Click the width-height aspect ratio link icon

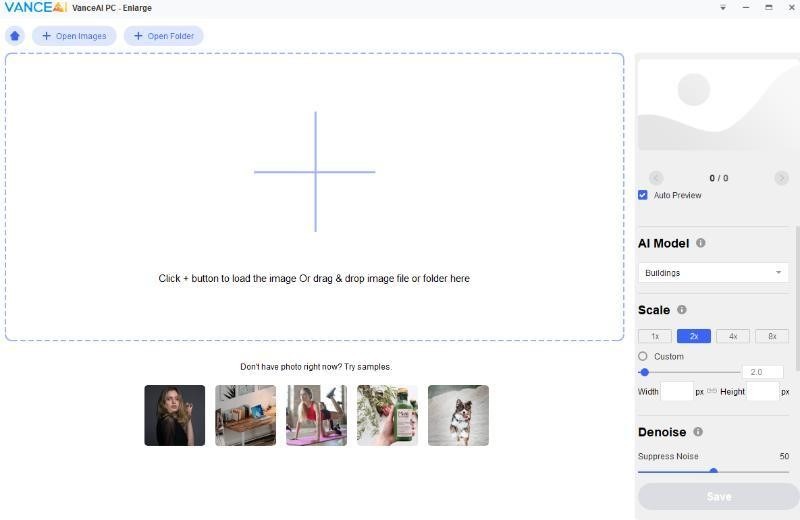tap(712, 391)
